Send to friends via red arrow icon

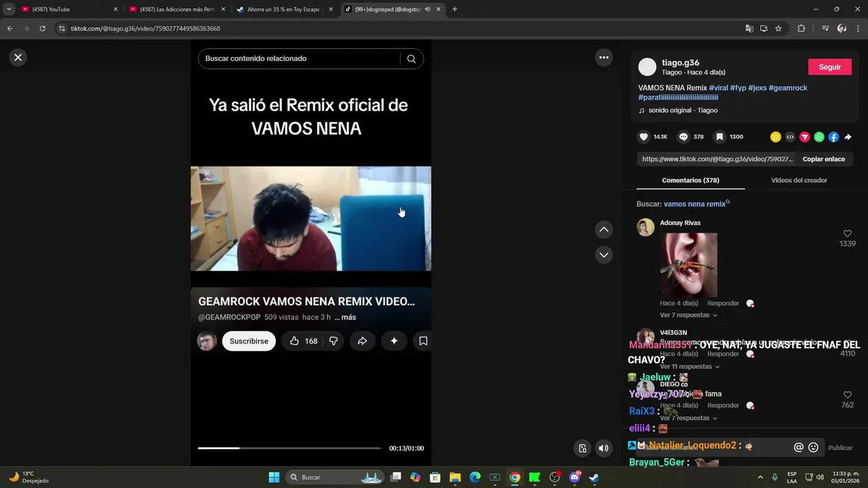(805, 137)
